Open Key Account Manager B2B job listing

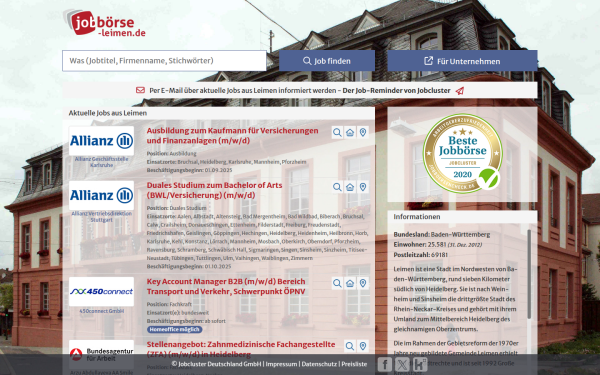tap(226, 286)
